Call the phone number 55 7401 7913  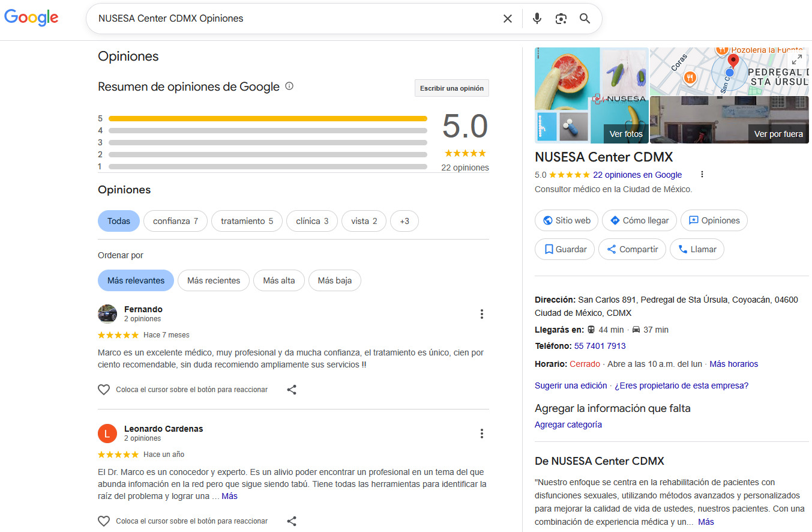[600, 346]
